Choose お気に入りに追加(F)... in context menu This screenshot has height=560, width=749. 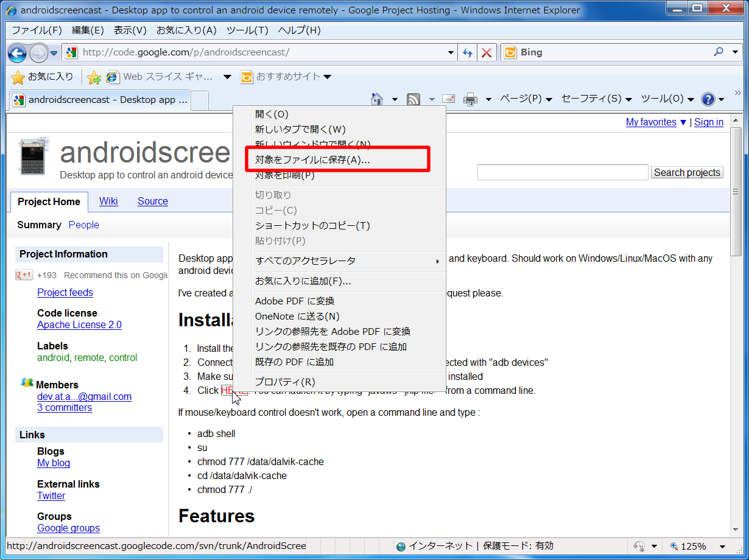(340, 281)
